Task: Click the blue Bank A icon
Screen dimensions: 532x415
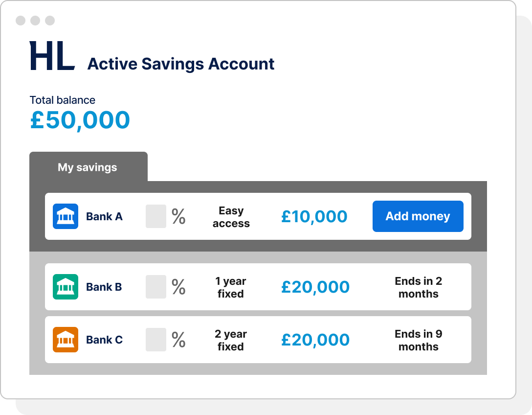Action: tap(66, 216)
